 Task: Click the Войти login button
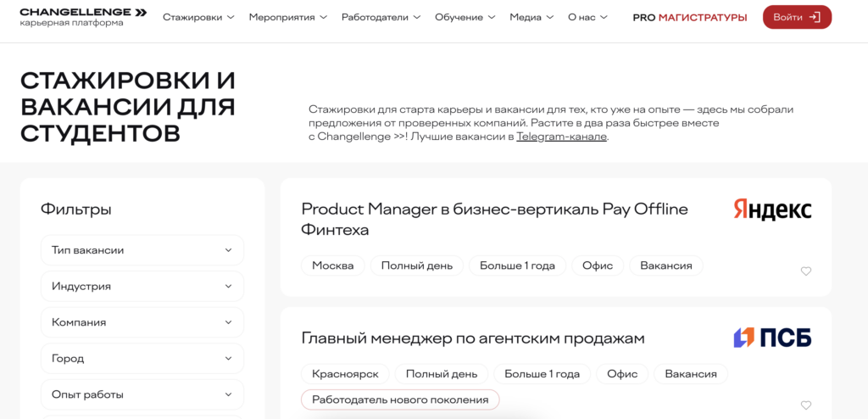(x=797, y=17)
